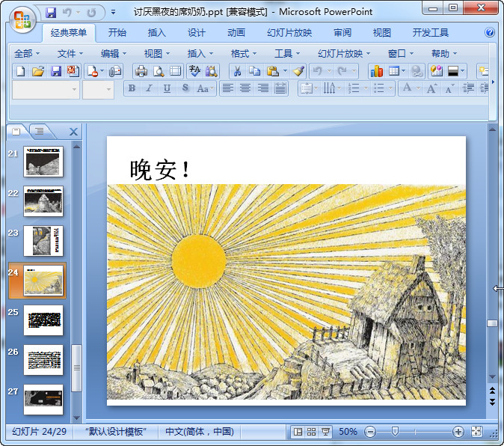Create a new blank presentation
The image size is (504, 446).
click(x=21, y=71)
